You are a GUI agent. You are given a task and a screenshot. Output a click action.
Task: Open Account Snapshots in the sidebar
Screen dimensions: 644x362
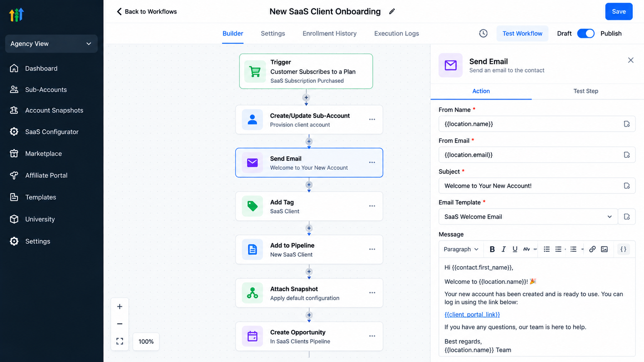pos(52,110)
